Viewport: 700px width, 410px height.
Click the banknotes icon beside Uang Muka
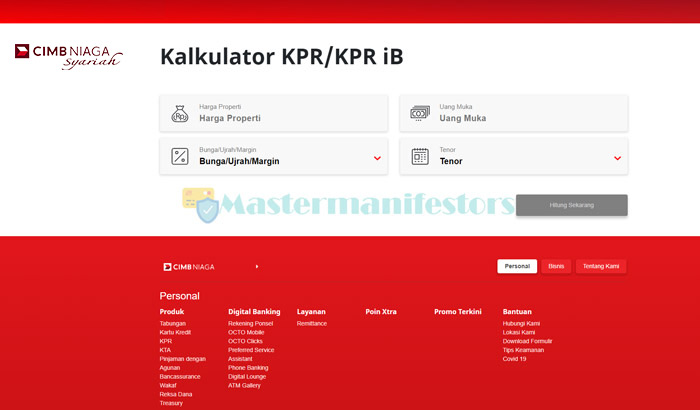420,113
